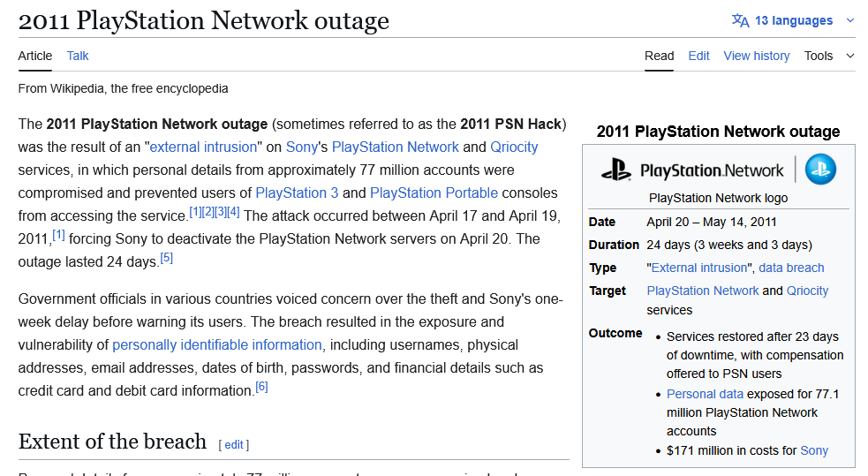
Task: Expand the Tools menu chevron
Action: (850, 56)
